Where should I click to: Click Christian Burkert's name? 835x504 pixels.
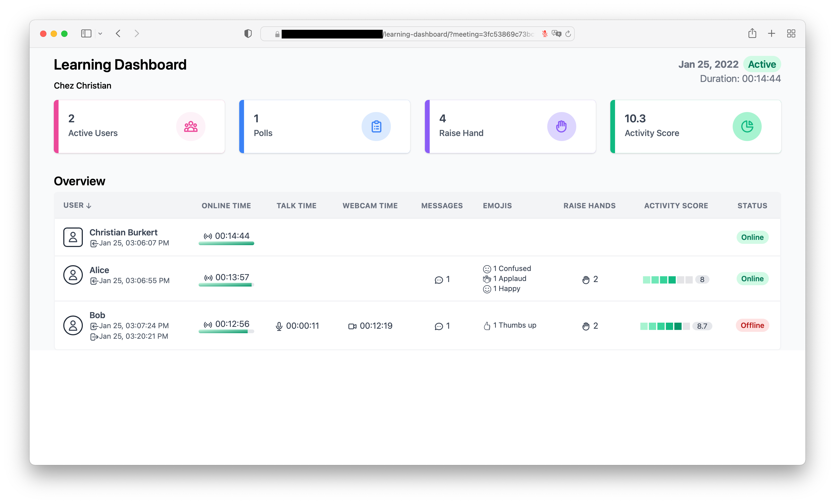coord(123,232)
